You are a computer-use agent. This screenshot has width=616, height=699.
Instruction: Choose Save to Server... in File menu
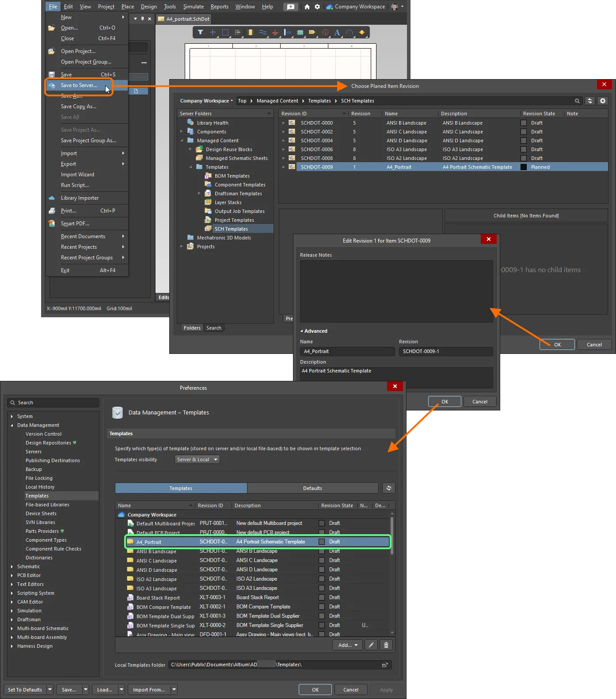pos(79,85)
